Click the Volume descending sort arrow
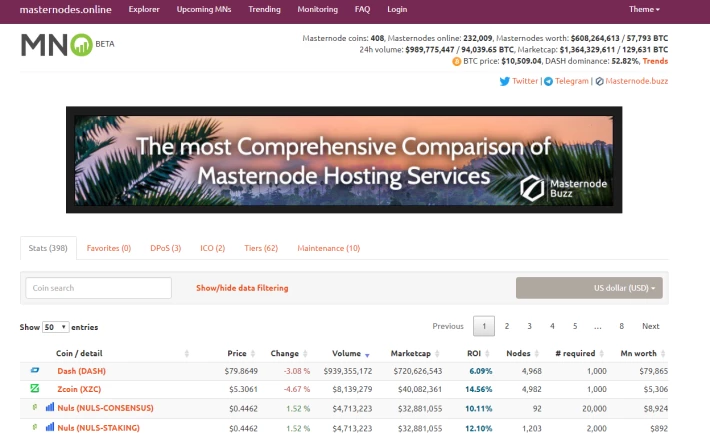This screenshot has width=710, height=433. [367, 355]
